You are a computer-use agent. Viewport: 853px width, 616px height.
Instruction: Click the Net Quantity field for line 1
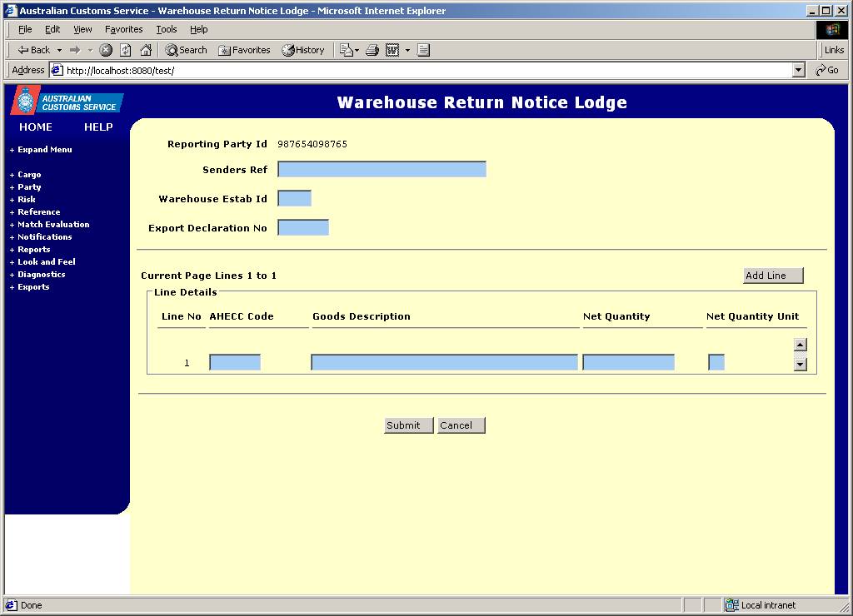tap(628, 362)
